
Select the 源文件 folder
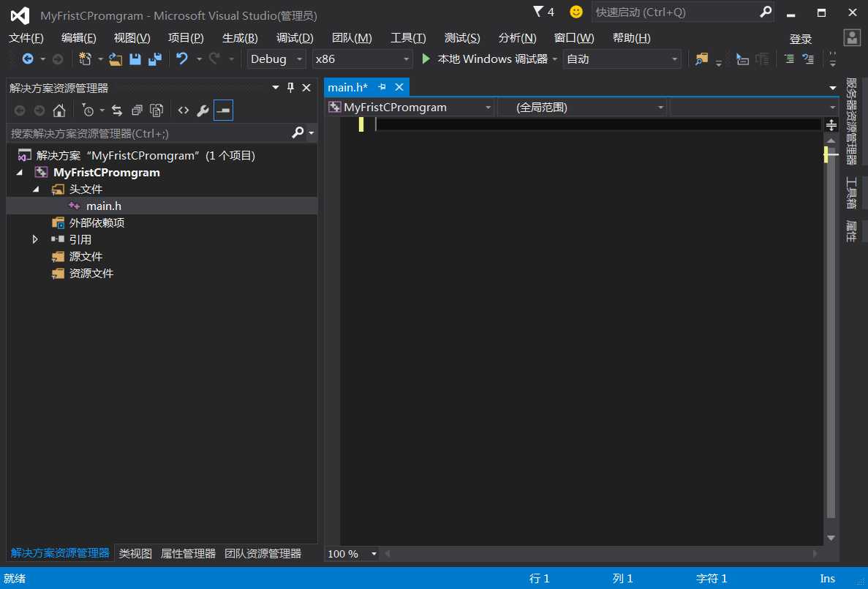[x=86, y=257]
